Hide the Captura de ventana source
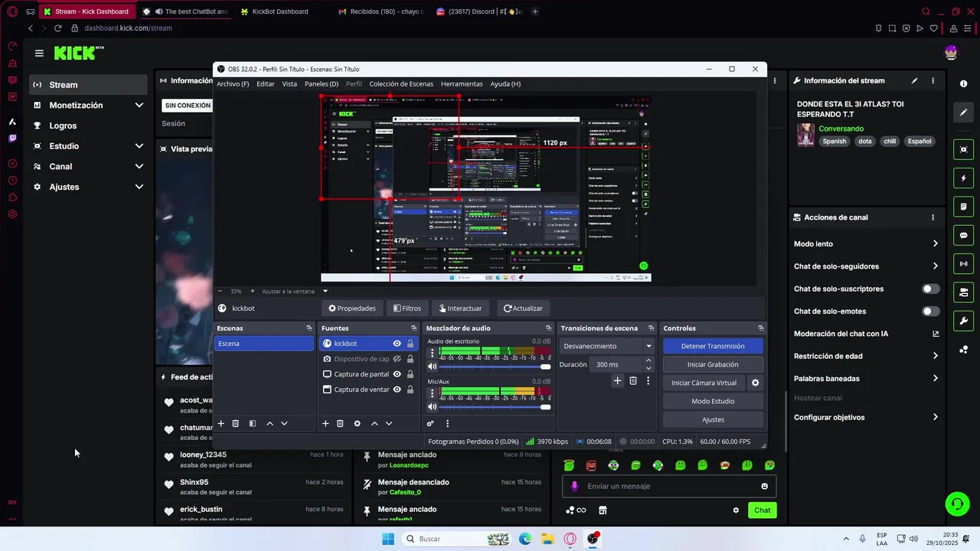The image size is (980, 551). [x=397, y=390]
